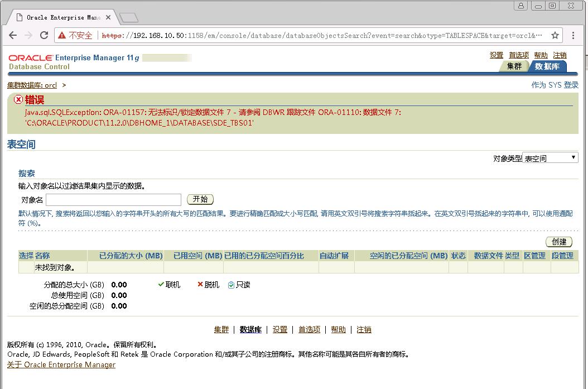This screenshot has height=389, width=588.
Task: Reload the current page
Action: coord(44,35)
